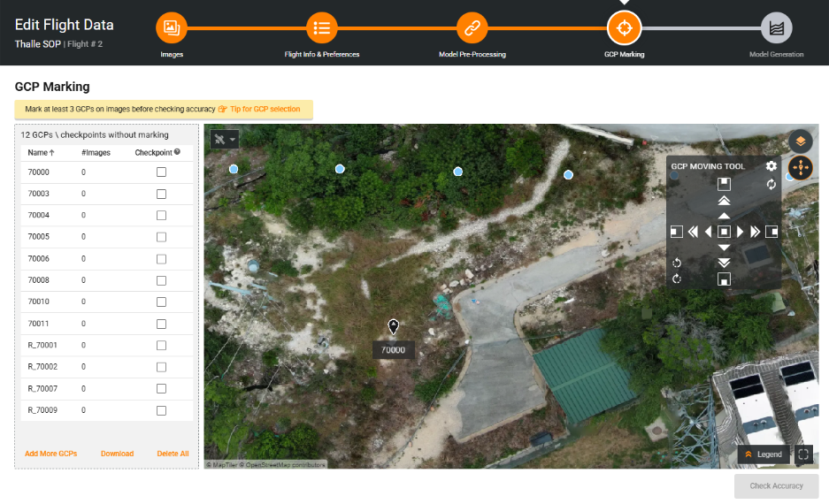Image resolution: width=829 pixels, height=504 pixels.
Task: Tick Checkpoint checkbox for R_70007
Action: click(x=161, y=389)
